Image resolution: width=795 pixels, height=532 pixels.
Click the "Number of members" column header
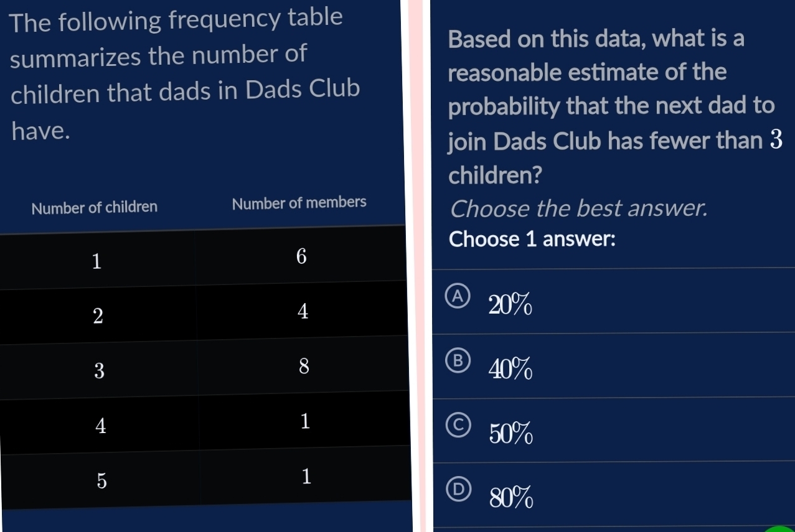pyautogui.click(x=299, y=203)
